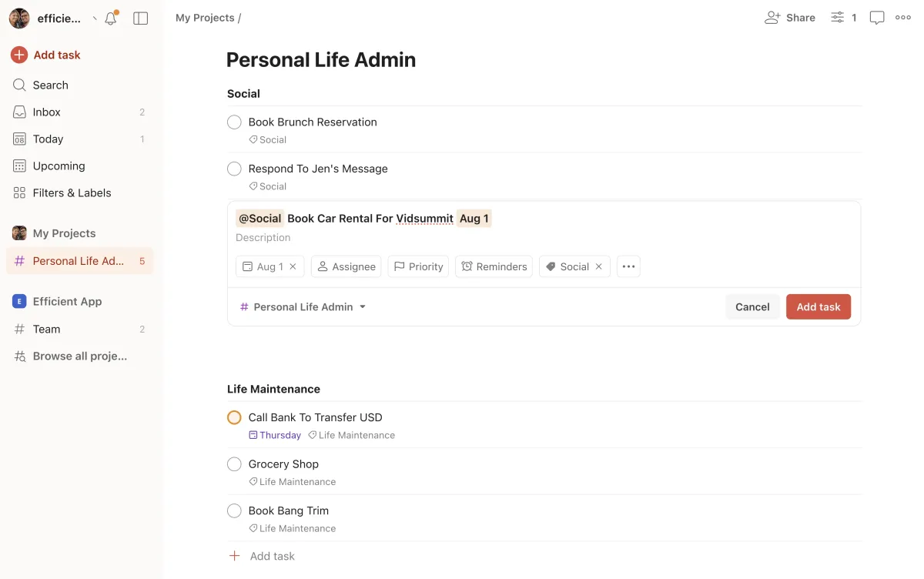Go to Upcoming in the sidebar

59,166
